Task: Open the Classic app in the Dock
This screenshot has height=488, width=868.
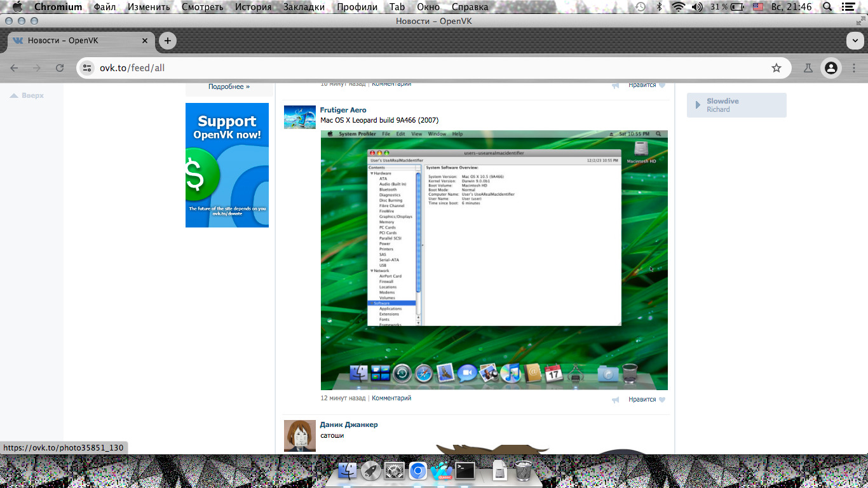Action: 442,471
